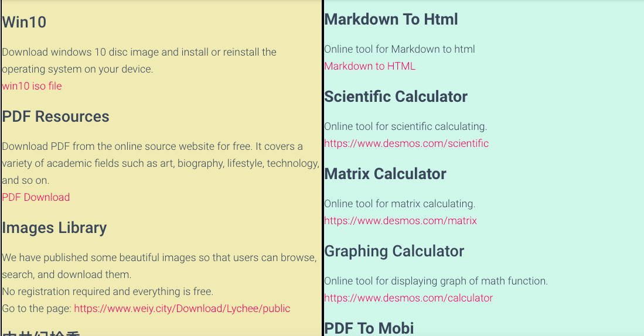The width and height of the screenshot is (644, 336).
Task: Click the PDF academic fields description paragraph
Action: point(161,163)
